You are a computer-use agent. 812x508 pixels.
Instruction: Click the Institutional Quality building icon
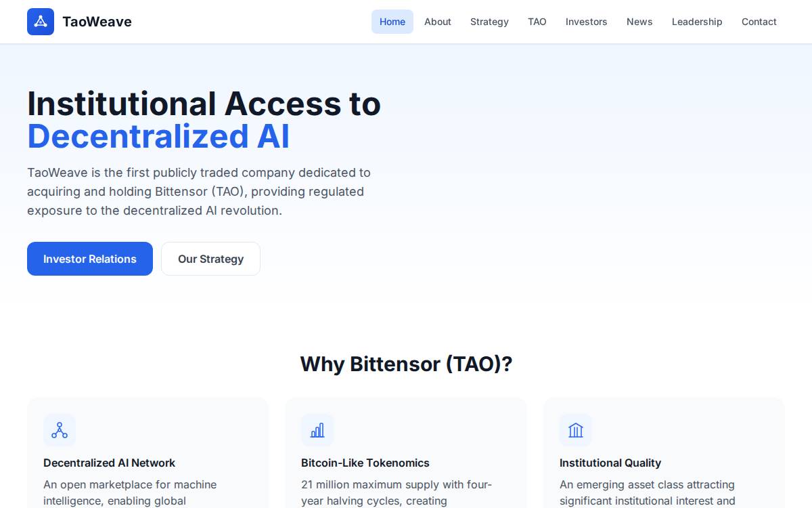pos(576,430)
